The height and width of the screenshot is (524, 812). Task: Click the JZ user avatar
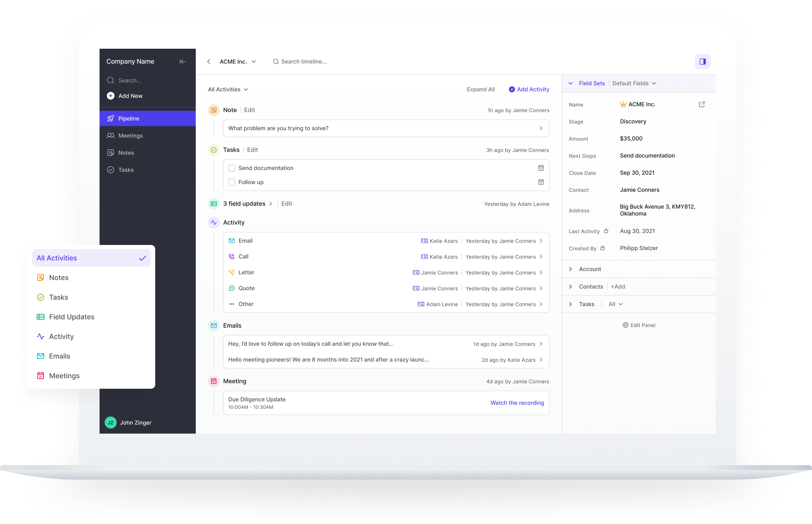point(111,422)
